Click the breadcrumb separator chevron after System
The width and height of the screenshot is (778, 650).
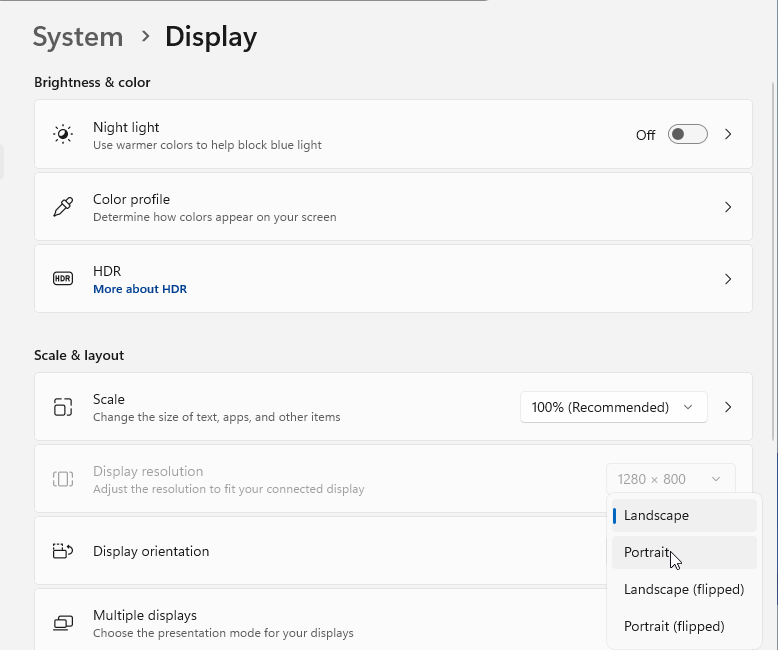[145, 36]
